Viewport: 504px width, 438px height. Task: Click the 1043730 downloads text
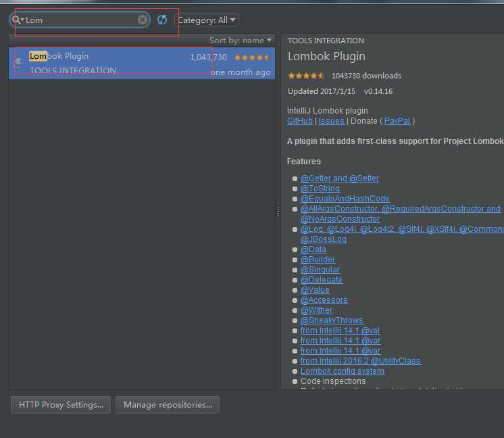[366, 76]
